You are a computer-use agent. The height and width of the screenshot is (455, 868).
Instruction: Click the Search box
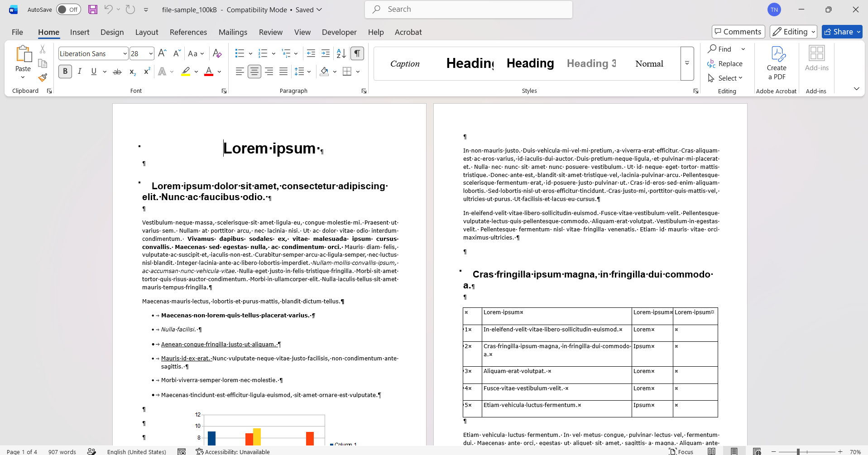pos(469,10)
